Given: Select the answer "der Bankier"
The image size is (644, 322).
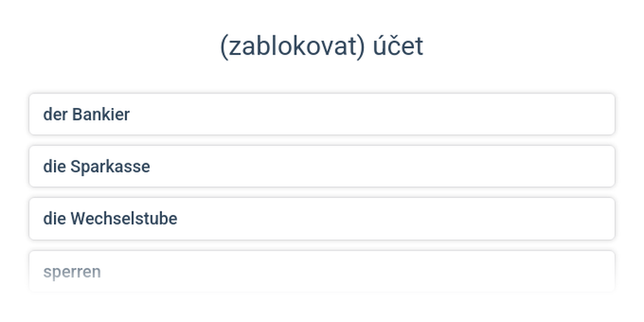Looking at the screenshot, I should (322, 114).
